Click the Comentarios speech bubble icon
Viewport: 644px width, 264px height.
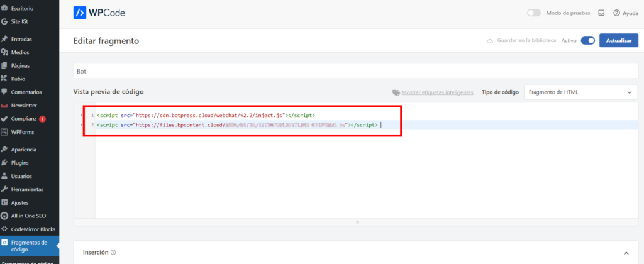(x=4, y=92)
